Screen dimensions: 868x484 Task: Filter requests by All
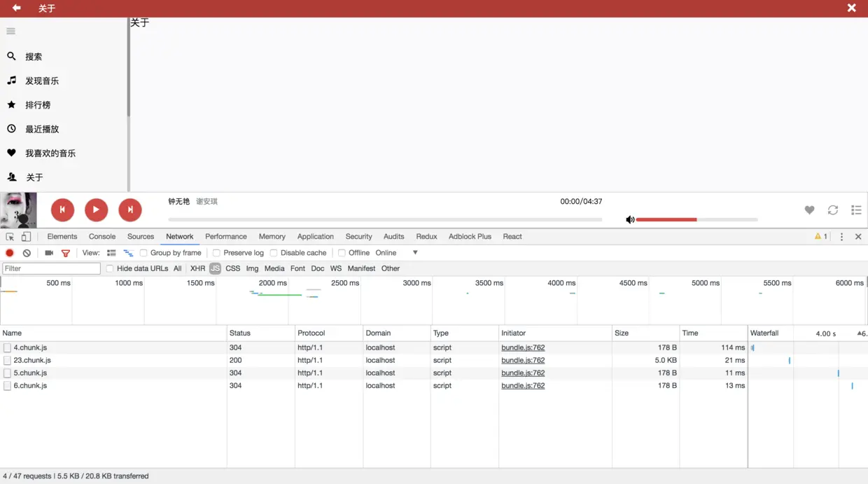pyautogui.click(x=178, y=268)
